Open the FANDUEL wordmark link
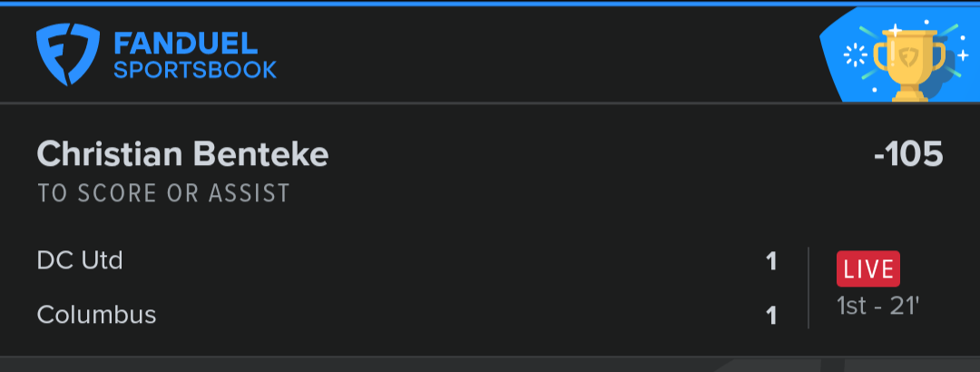 click(186, 44)
